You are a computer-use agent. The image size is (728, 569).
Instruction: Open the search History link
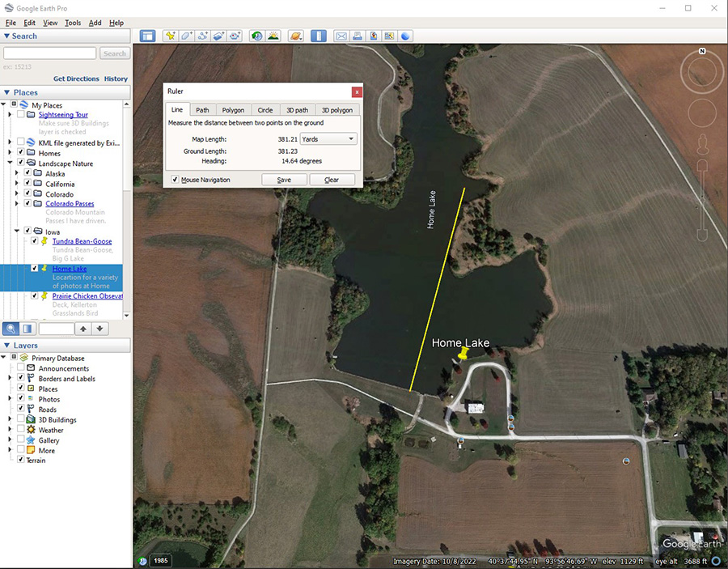click(116, 79)
